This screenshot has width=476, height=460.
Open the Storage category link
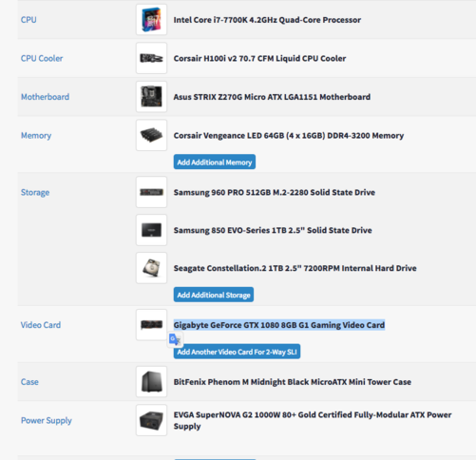coord(35,192)
